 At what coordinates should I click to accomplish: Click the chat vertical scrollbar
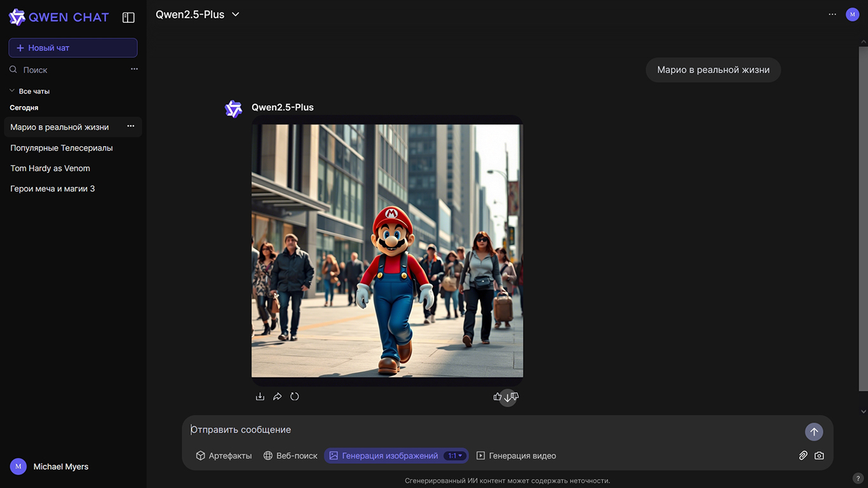[x=863, y=219]
